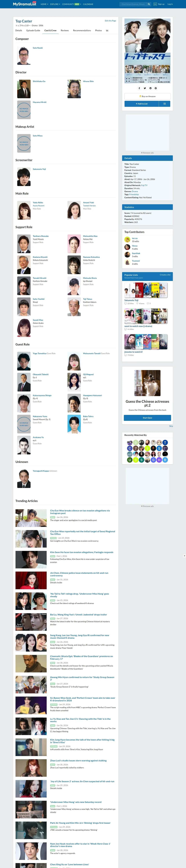Open Yuge Tomohisa's guest role link
The image size is (186, 868).
pyautogui.click(x=40, y=353)
